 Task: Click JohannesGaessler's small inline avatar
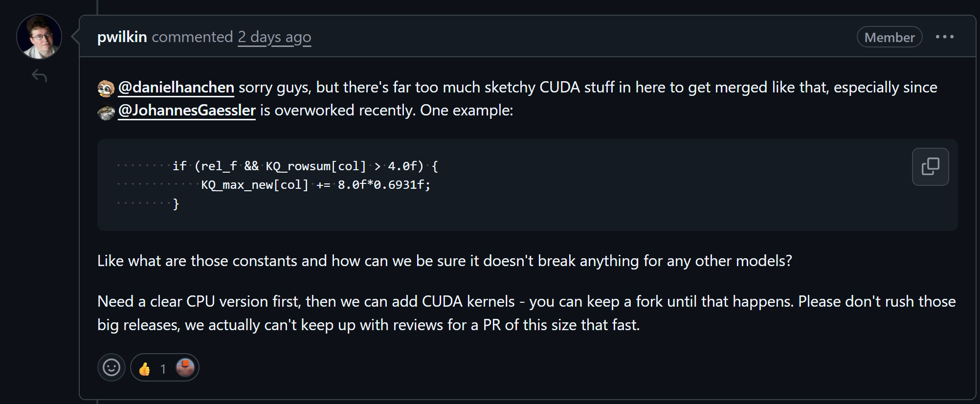tap(106, 112)
